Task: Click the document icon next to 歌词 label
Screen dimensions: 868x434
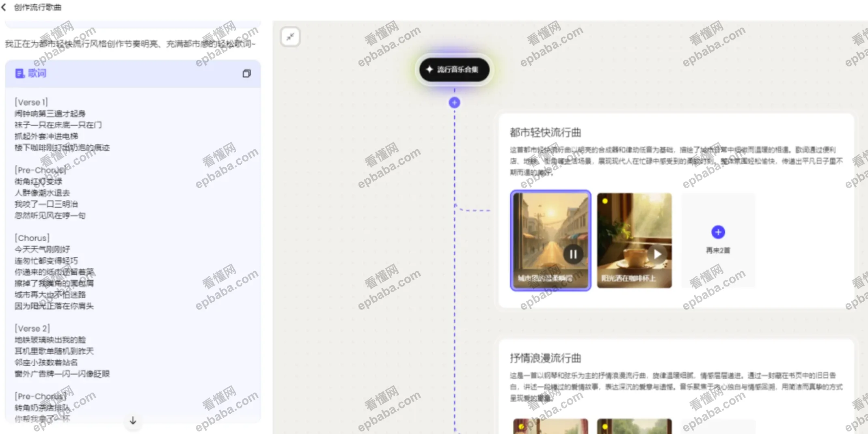Action: click(x=19, y=73)
